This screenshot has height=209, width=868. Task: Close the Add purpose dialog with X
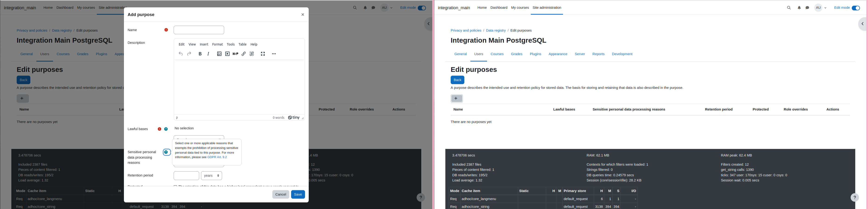[303, 15]
